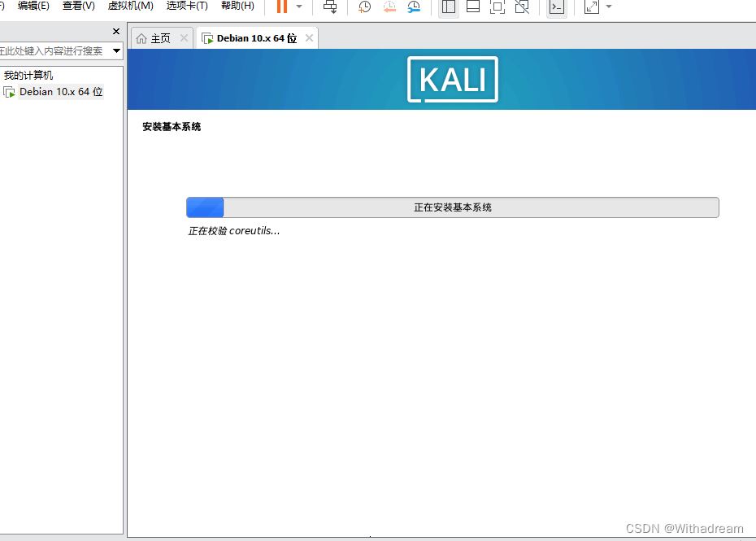The width and height of the screenshot is (756, 541).
Task: Open the stretch display dropdown arrow
Action: [x=609, y=7]
